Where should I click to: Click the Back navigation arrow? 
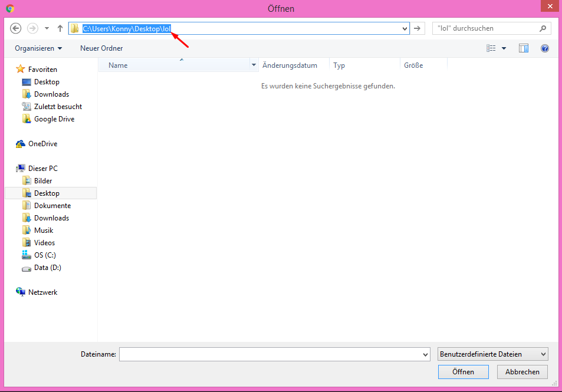coord(15,28)
